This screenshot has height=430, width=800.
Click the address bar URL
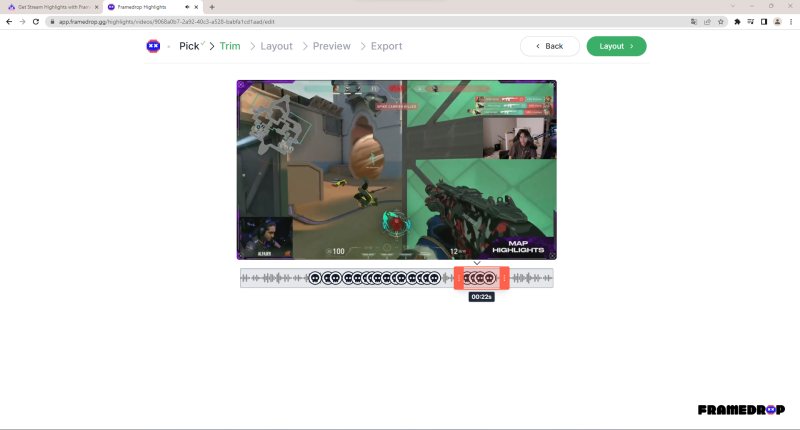point(166,22)
